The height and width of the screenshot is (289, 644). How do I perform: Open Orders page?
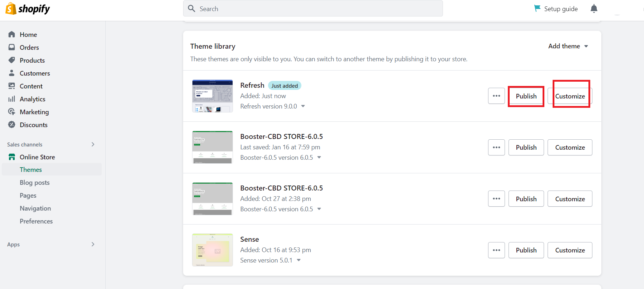coord(29,48)
